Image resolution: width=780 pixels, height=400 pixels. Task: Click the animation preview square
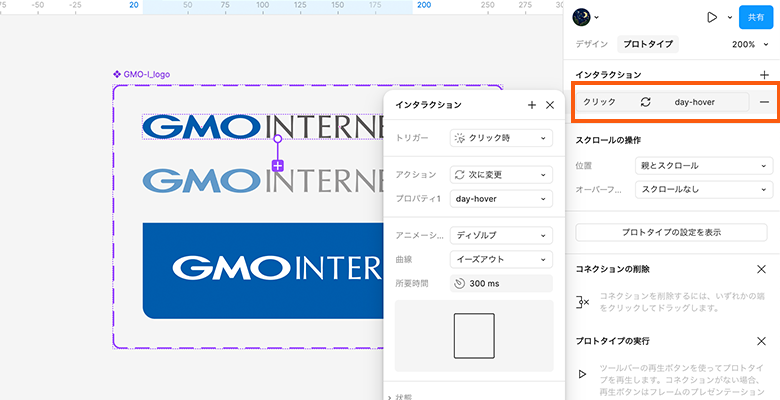474,336
